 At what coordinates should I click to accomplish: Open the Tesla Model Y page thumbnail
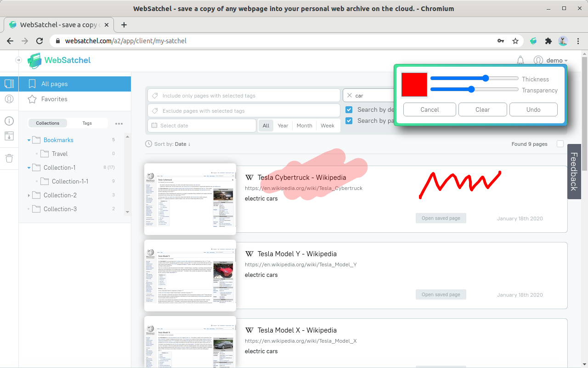click(190, 275)
